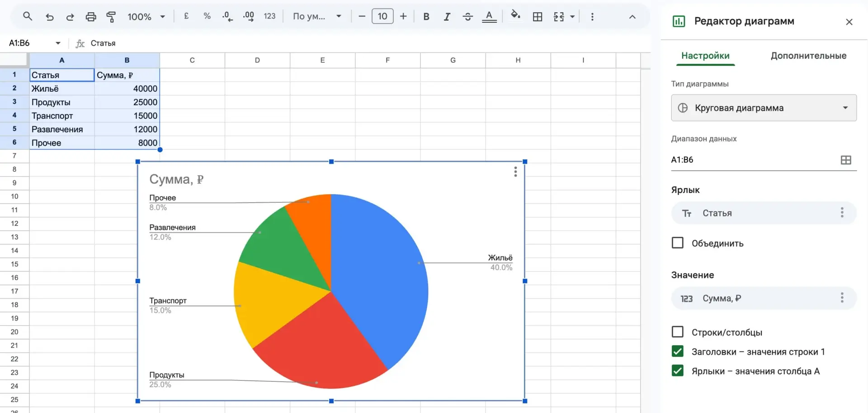Enable the Объединить checkbox
The width and height of the screenshot is (868, 413).
677,243
